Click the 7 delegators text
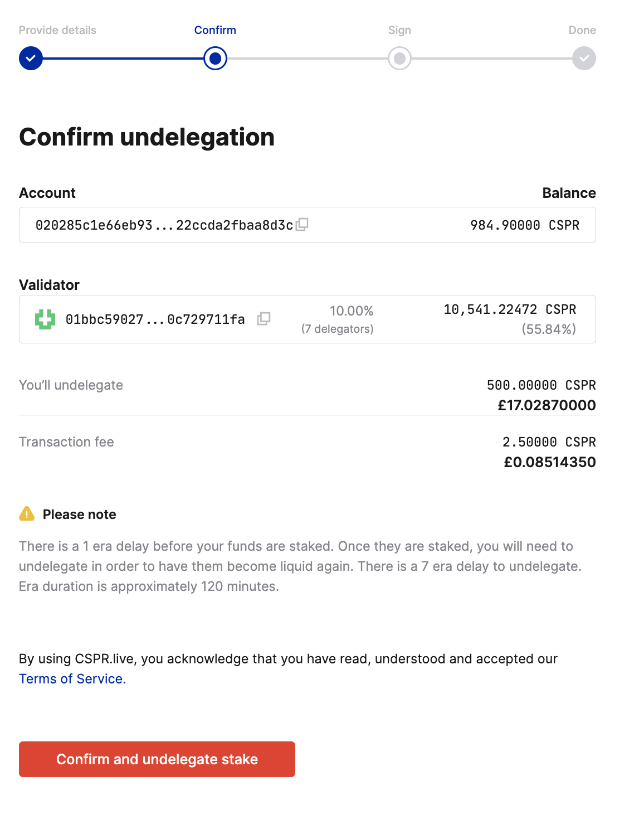644x825 pixels. [x=338, y=329]
